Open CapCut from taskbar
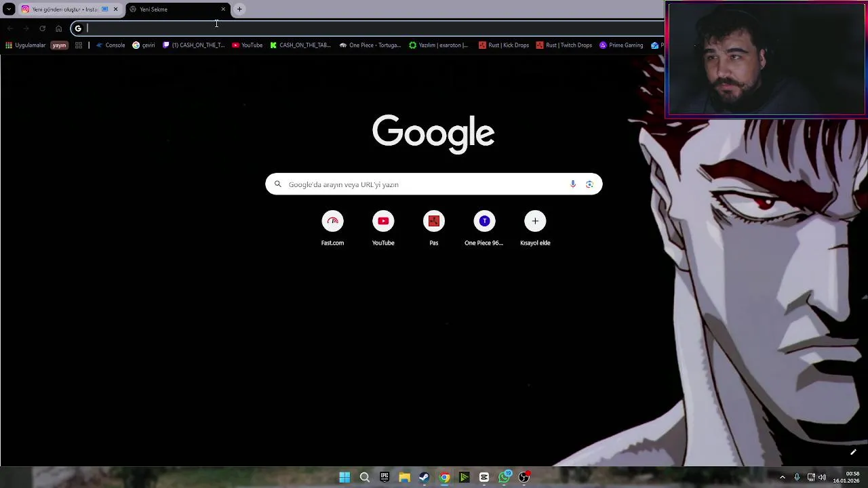 point(484,477)
